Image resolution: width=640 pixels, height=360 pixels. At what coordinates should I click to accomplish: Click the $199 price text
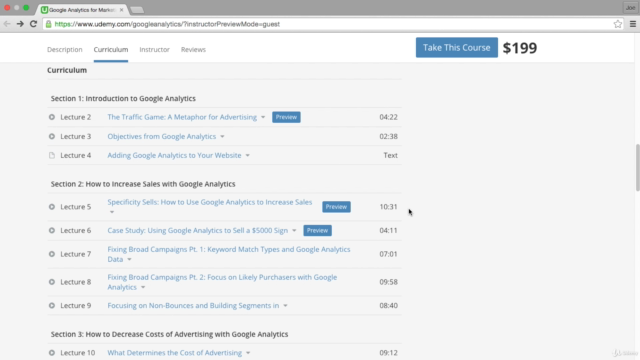(520, 48)
